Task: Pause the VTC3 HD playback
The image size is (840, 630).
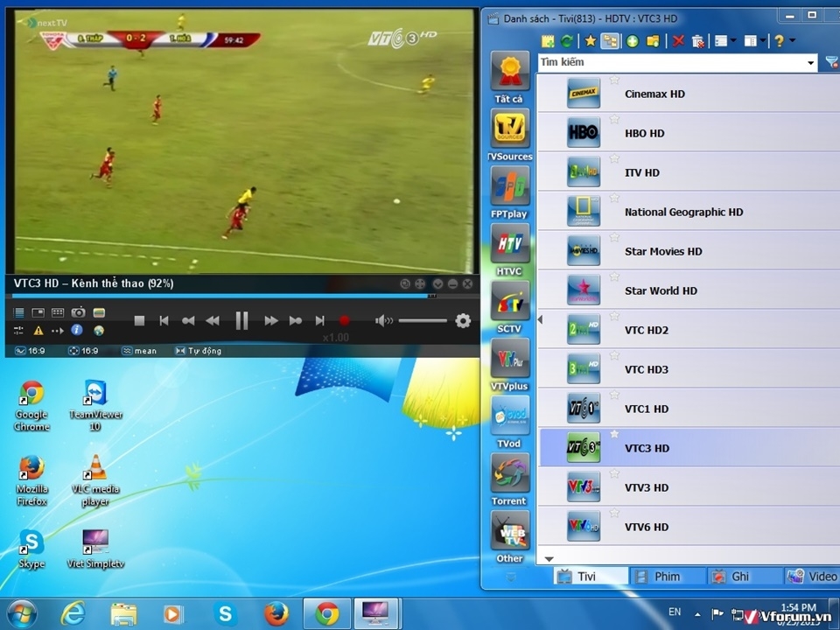Action: coord(241,321)
